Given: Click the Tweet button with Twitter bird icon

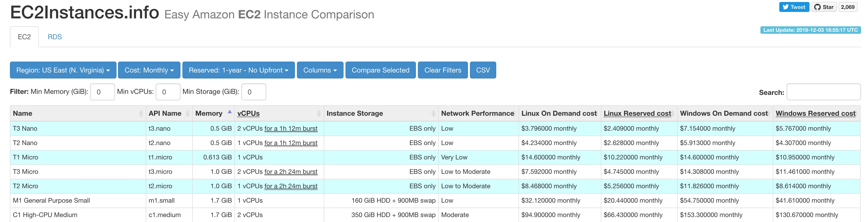Looking at the screenshot, I should tap(794, 7).
